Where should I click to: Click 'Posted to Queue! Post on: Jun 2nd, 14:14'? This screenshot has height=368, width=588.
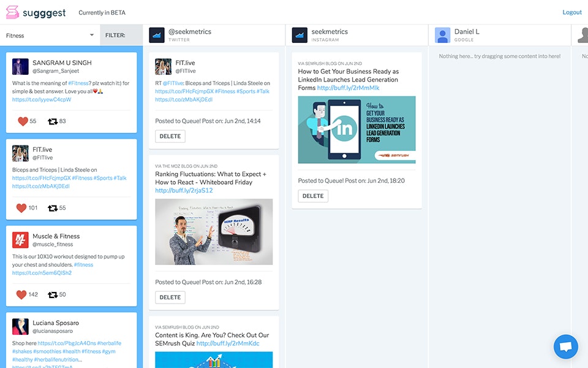[x=208, y=121]
